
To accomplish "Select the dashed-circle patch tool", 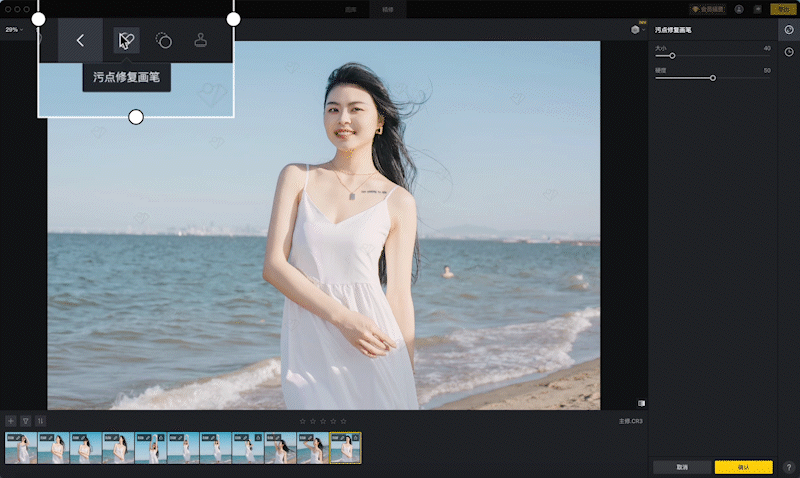I will click(x=164, y=41).
